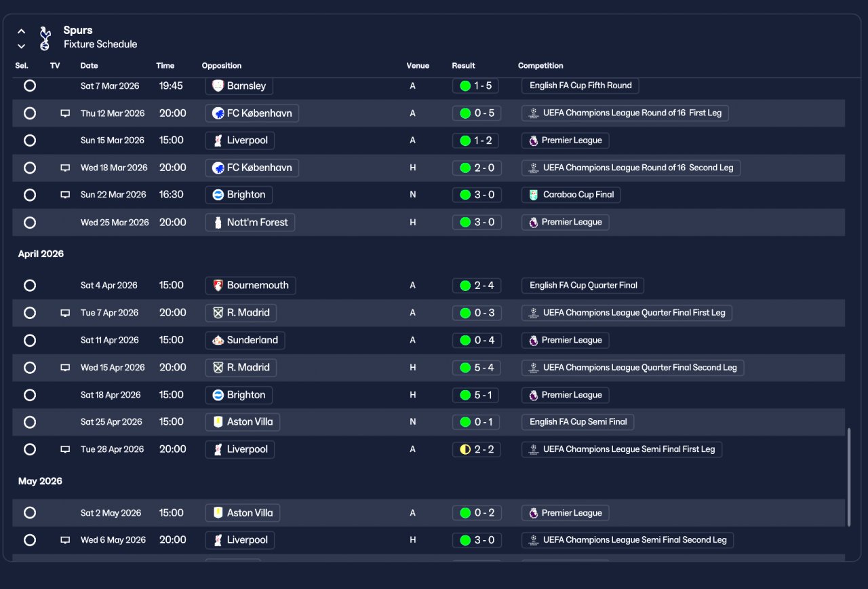This screenshot has width=868, height=589.
Task: Click TV icon for Wed 18 Mar match
Action: 65,168
